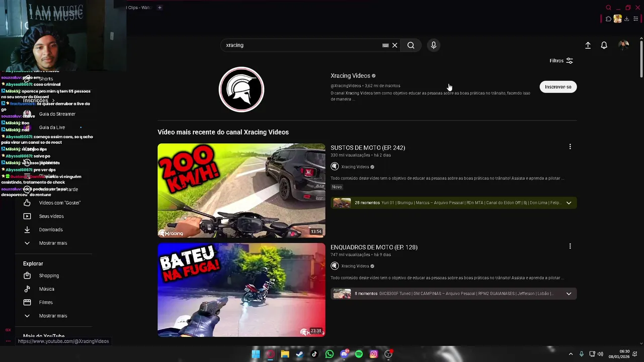Open TikTok from the taskbar

pos(314,354)
